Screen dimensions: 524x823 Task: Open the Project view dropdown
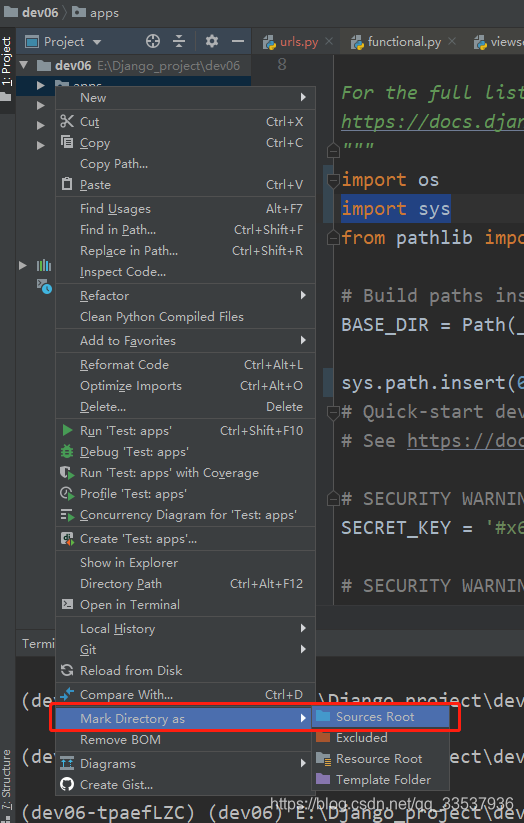pos(97,42)
